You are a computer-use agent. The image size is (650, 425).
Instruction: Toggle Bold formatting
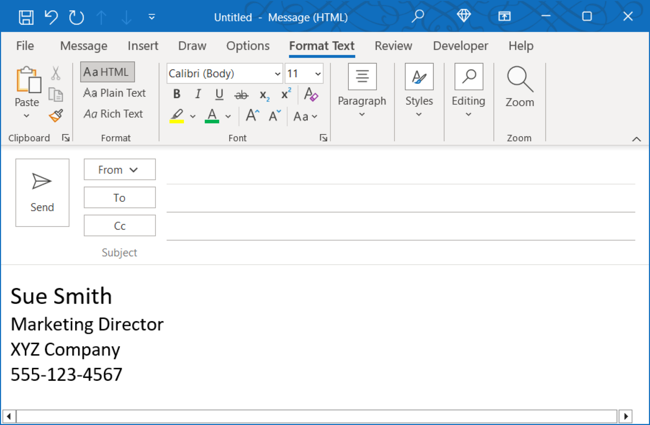pos(177,95)
